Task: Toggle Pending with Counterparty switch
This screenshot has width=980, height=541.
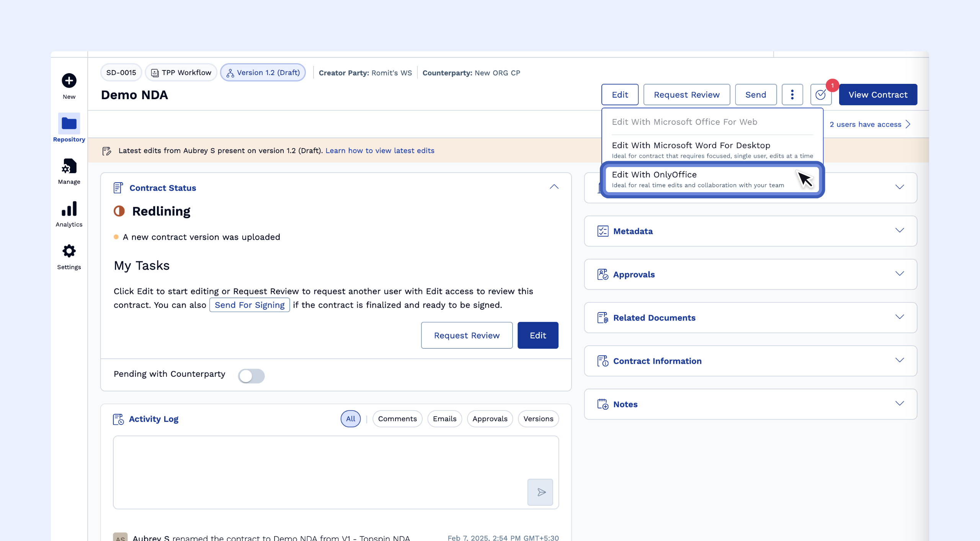Action: [x=251, y=376]
